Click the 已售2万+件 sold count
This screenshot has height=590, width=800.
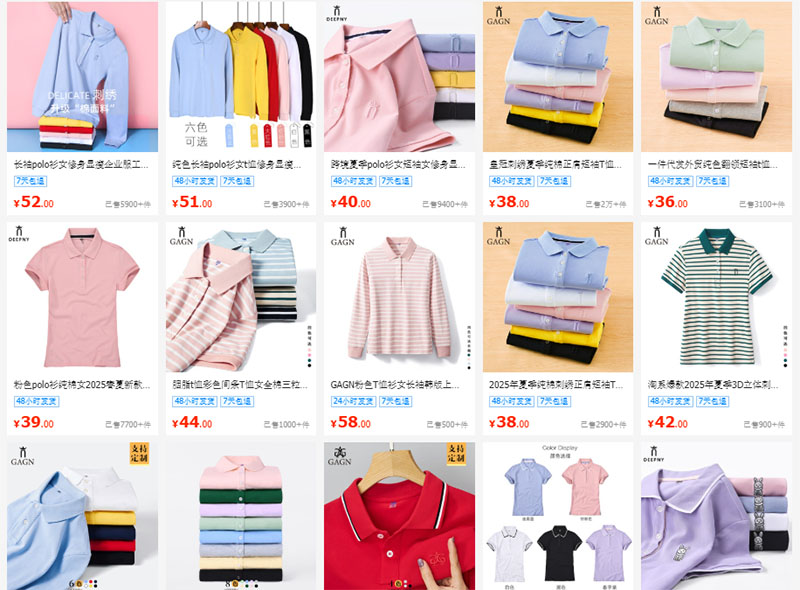click(605, 204)
